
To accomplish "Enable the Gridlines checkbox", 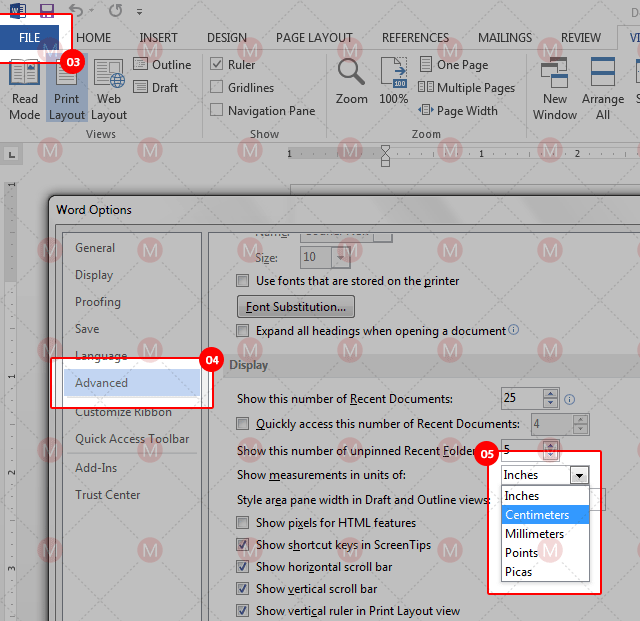I will (216, 87).
